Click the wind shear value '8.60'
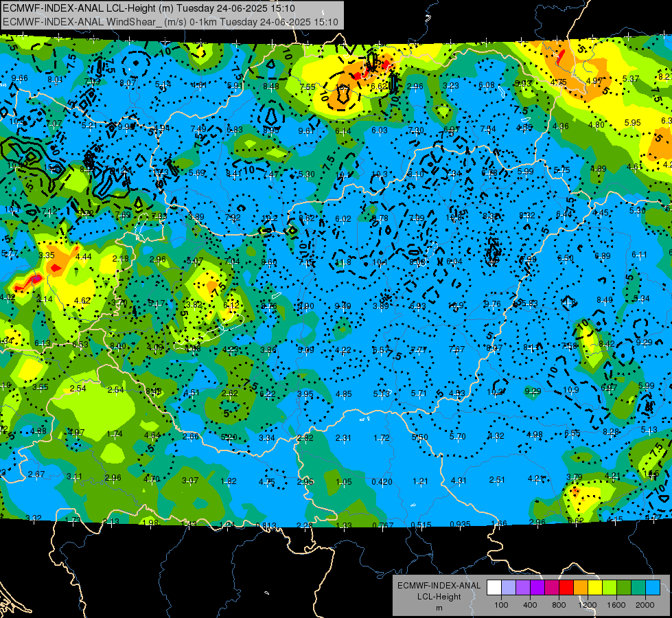Screen dimensions: 672x618 [269, 262]
